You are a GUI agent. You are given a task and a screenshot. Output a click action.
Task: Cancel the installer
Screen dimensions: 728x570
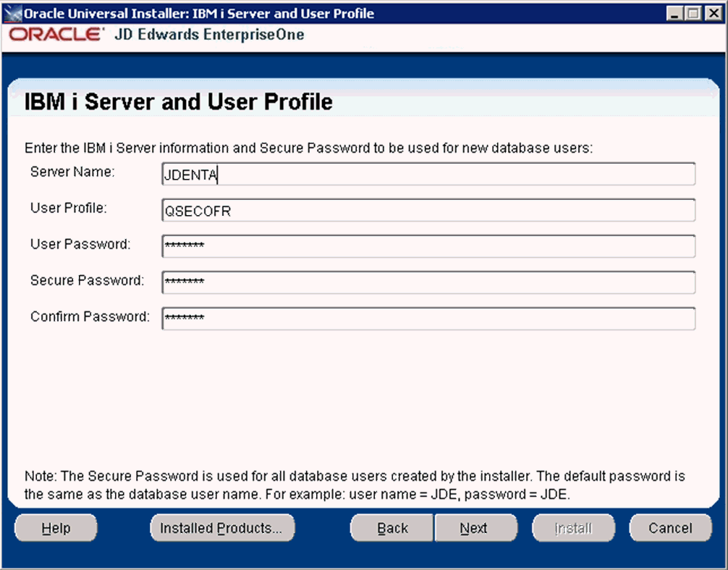click(x=670, y=528)
